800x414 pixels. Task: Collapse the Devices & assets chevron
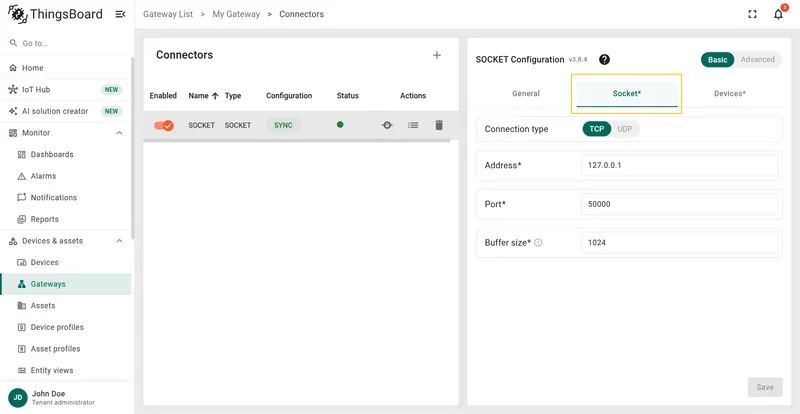119,240
